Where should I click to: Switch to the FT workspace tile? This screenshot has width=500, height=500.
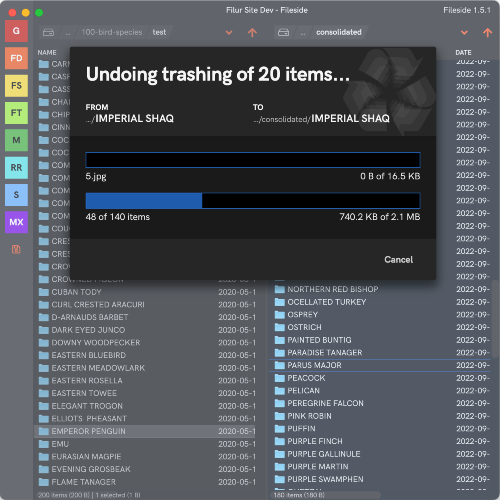click(x=16, y=113)
